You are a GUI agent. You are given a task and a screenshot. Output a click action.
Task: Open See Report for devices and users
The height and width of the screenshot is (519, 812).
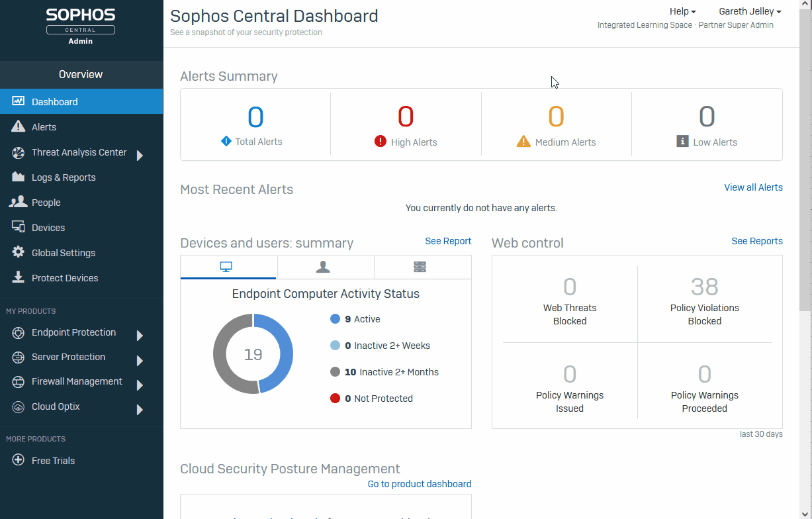pyautogui.click(x=448, y=241)
